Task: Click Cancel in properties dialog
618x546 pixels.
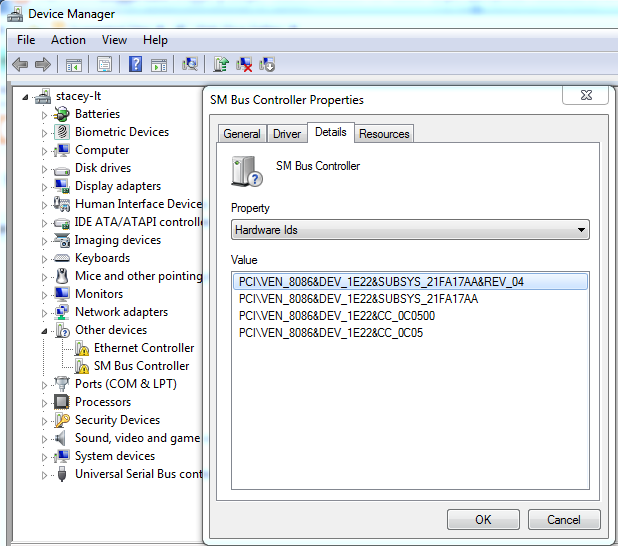Action: (564, 520)
